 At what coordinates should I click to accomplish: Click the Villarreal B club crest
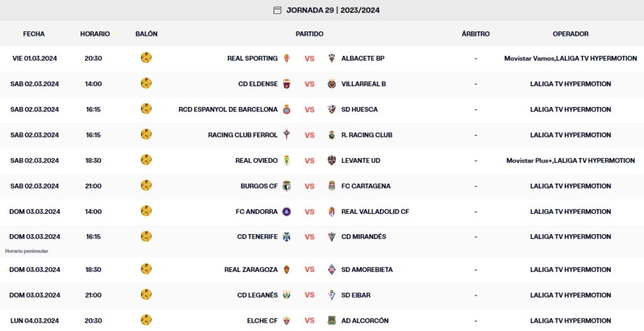(x=331, y=84)
